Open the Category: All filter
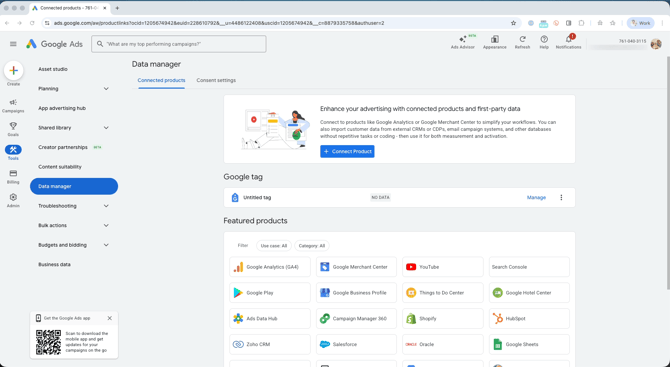Viewport: 670px width, 367px height. [312, 246]
